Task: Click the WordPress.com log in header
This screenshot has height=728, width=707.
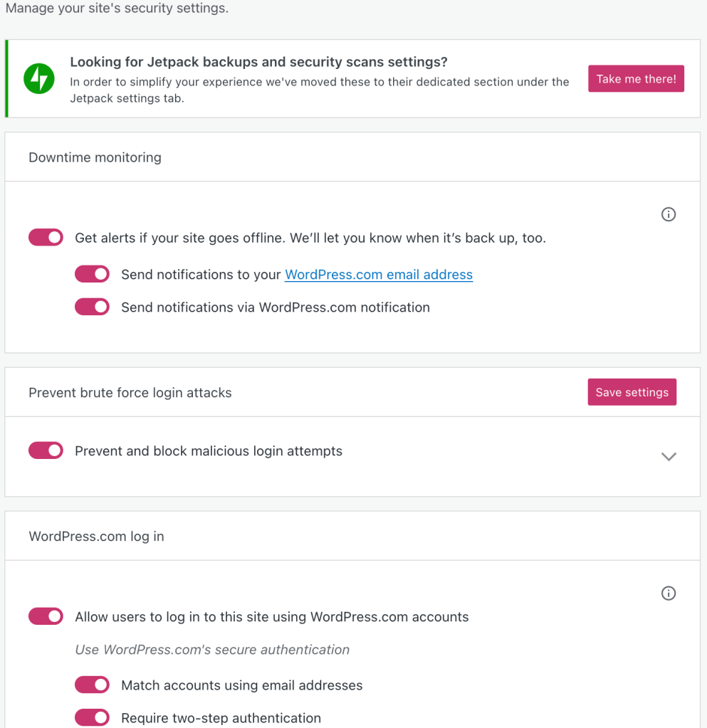Action: 96,537
